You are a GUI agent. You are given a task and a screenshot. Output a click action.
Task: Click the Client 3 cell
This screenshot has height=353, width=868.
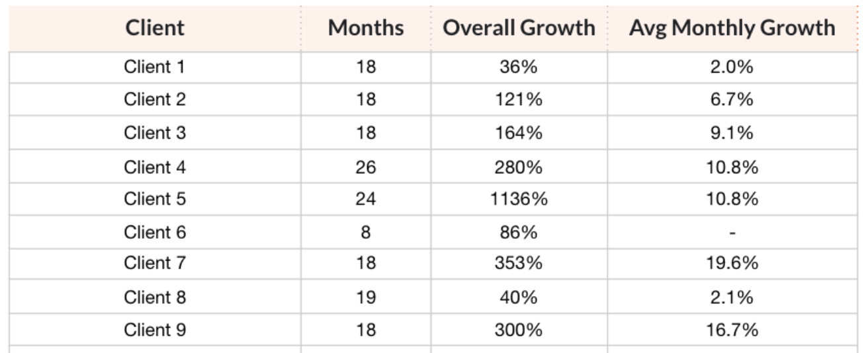(x=155, y=133)
